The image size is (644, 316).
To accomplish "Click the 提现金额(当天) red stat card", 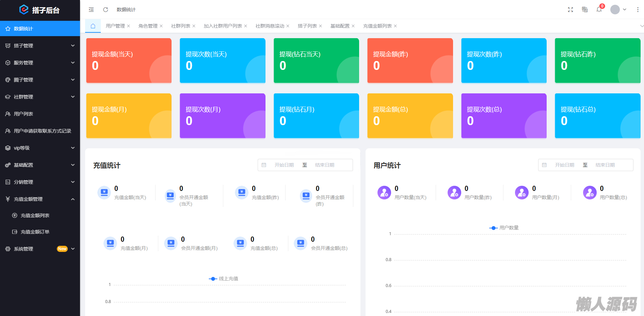I will tap(129, 60).
